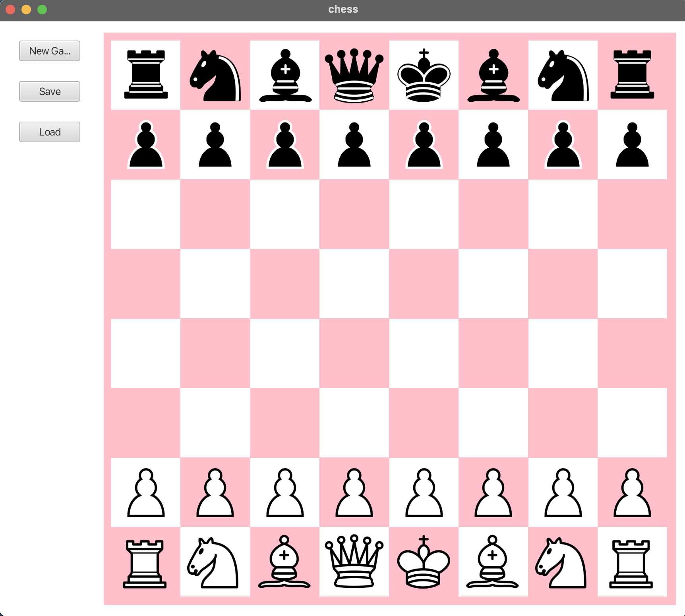This screenshot has height=616, width=685.
Task: Choose the white rook on h1
Action: click(x=632, y=562)
